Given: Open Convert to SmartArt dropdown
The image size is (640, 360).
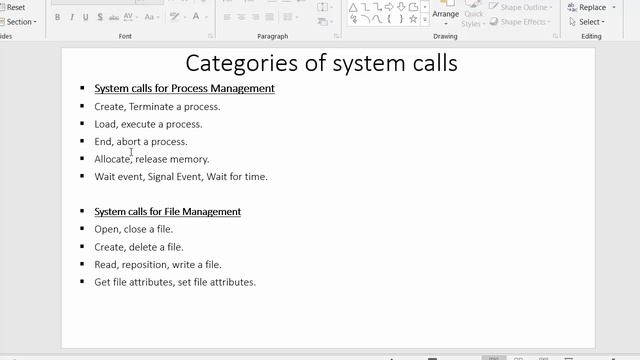Looking at the screenshot, I should tap(325, 21).
